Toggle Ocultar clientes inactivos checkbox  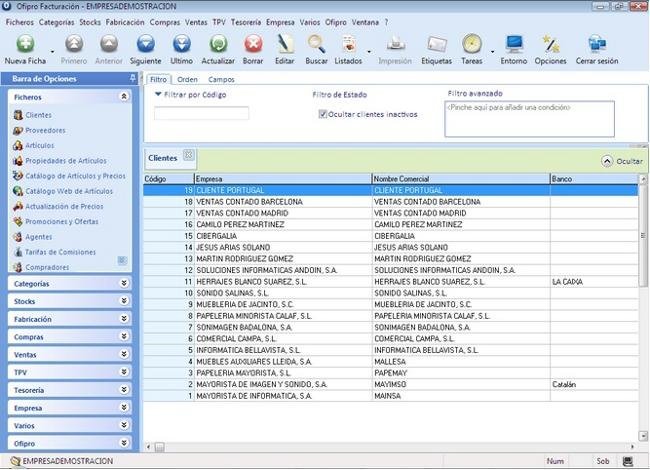[x=323, y=114]
